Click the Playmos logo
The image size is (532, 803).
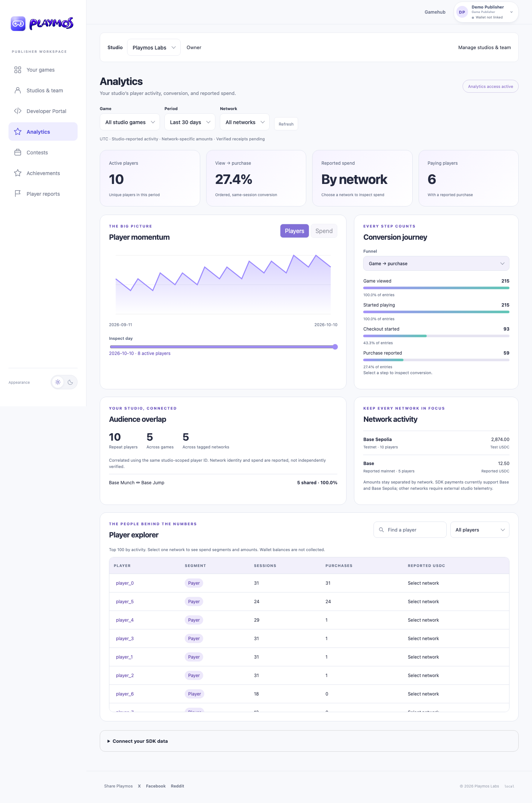[42, 24]
